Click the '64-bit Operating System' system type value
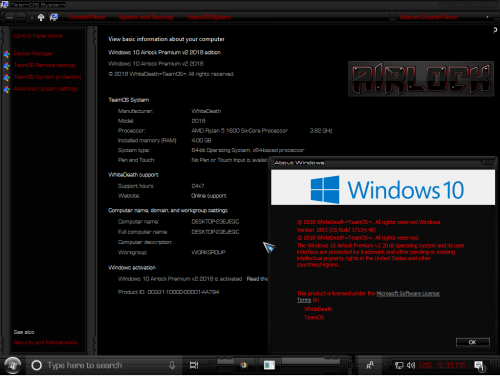This screenshot has width=500, height=376. pyautogui.click(x=248, y=150)
